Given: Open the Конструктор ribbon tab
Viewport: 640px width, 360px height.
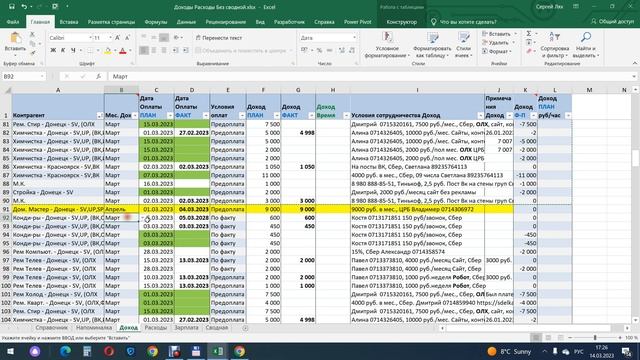Looking at the screenshot, I should [402, 22].
